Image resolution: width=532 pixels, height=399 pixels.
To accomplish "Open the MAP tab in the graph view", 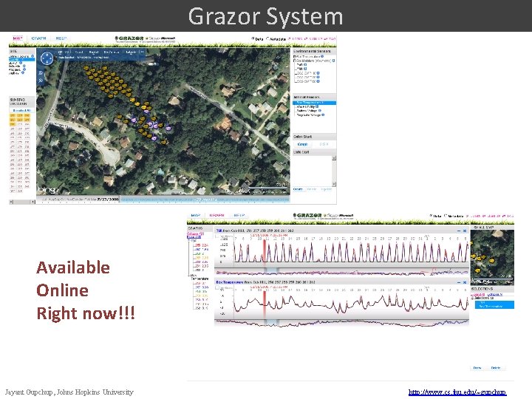I will tap(196, 216).
